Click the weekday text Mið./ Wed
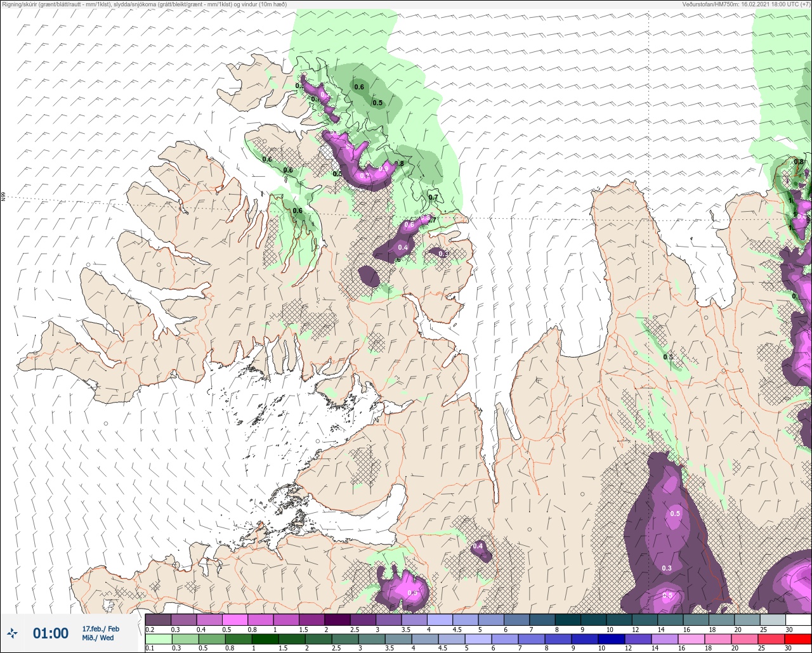812x653 pixels. [x=98, y=638]
